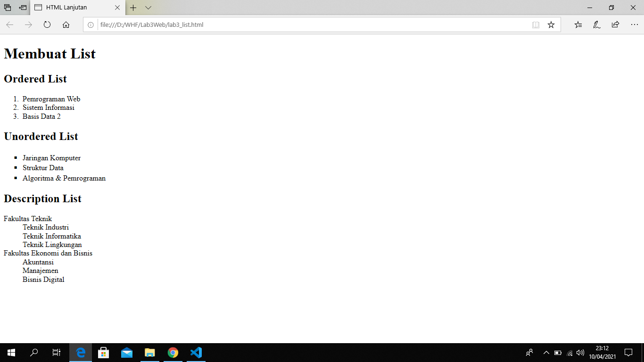Click "Pemrograman Web" list item
Screen dimensions: 644x362
[51, 99]
